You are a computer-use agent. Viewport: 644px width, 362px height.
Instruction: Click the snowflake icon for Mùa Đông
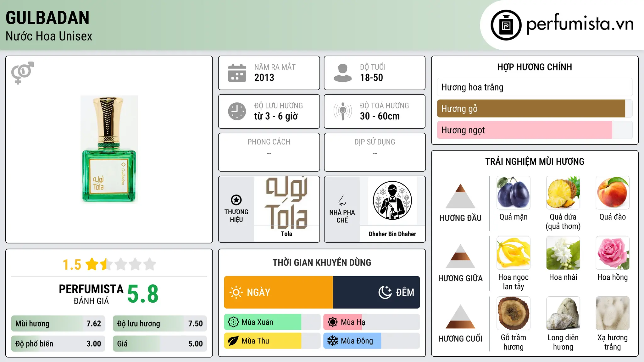tap(333, 341)
